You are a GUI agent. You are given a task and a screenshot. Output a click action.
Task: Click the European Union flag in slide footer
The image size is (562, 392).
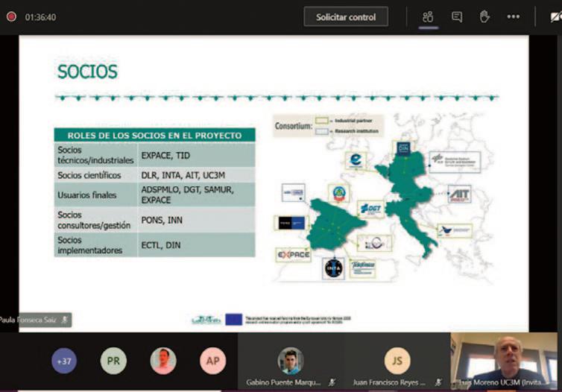point(234,319)
